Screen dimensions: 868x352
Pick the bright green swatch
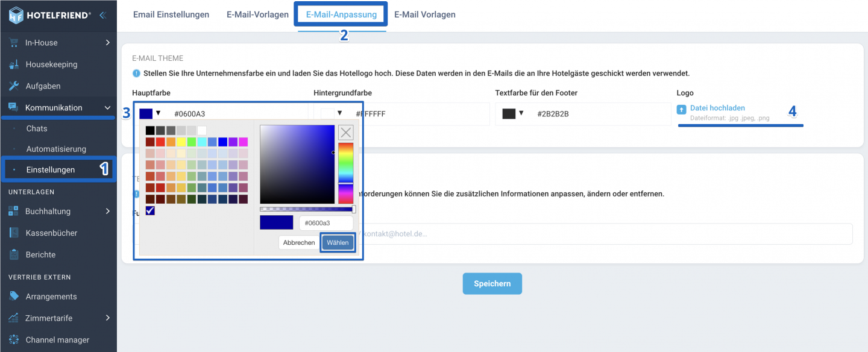pos(192,142)
